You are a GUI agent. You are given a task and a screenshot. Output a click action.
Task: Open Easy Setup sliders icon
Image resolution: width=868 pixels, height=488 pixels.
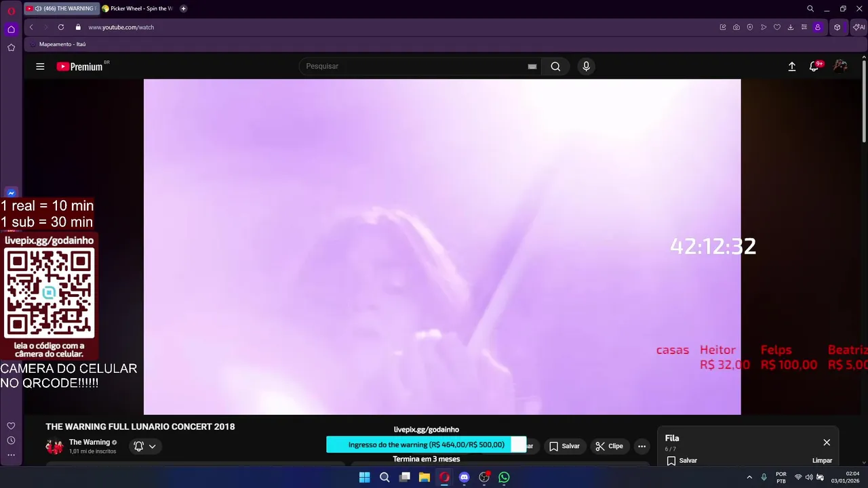point(804,27)
